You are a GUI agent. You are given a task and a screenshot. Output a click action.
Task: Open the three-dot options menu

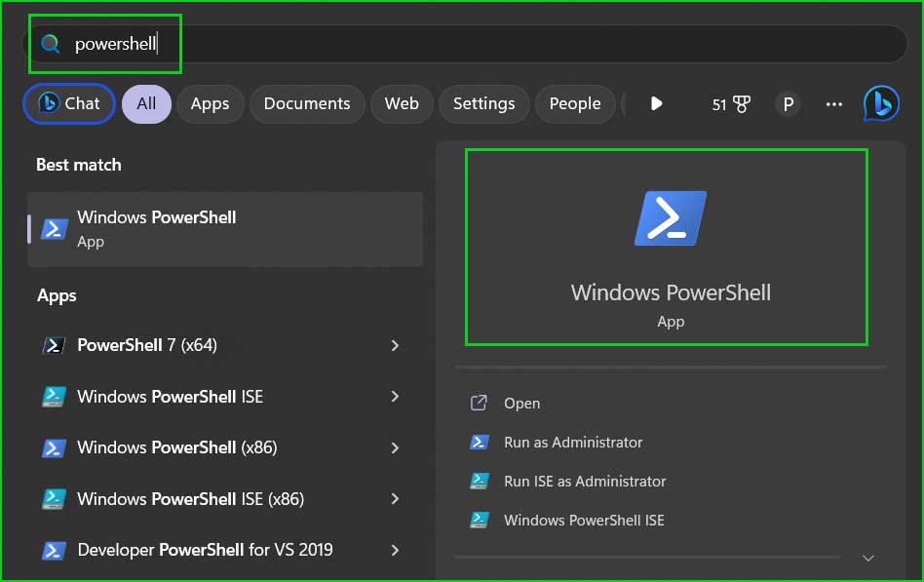pos(833,104)
